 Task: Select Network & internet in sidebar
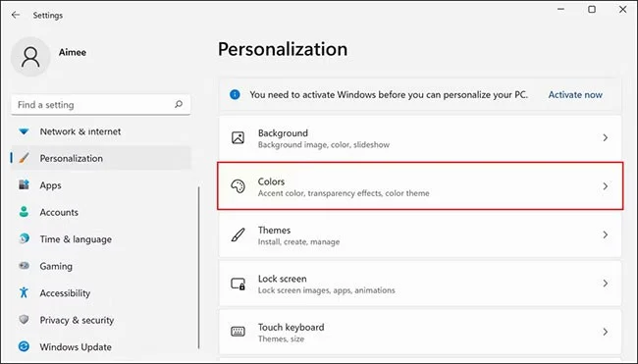[x=101, y=131]
